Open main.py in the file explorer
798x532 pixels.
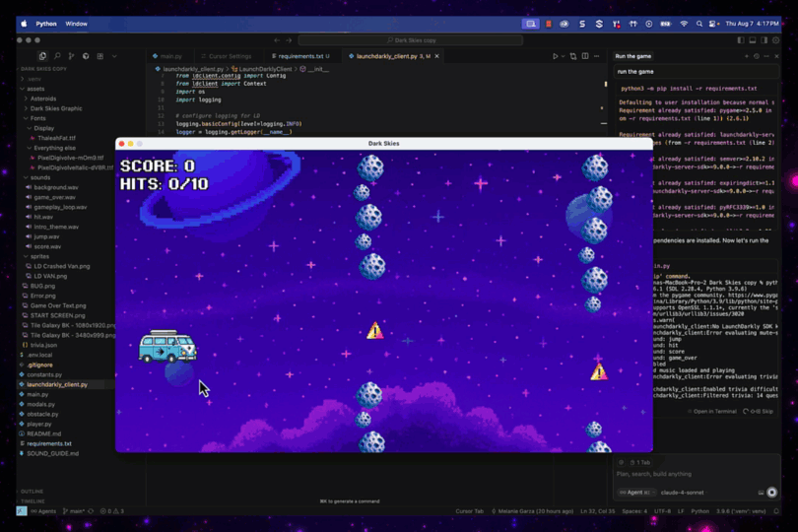tap(37, 394)
